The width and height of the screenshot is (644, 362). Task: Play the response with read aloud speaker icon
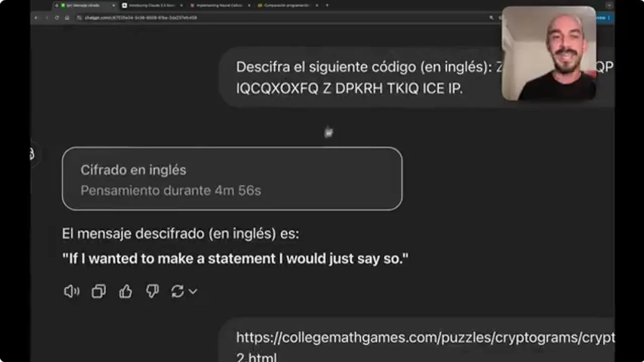pyautogui.click(x=71, y=291)
